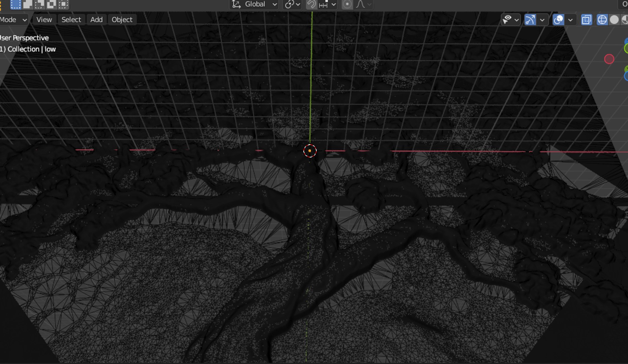Expand the gizmo options arrow

[x=542, y=20]
